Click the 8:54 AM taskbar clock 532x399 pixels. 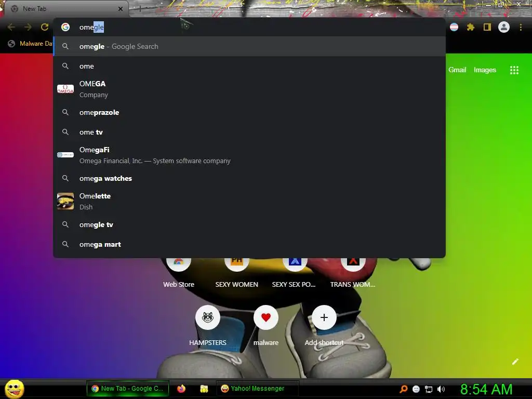tap(486, 389)
